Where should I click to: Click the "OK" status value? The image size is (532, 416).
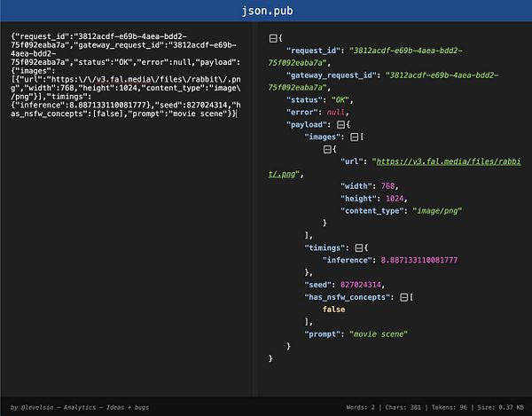(x=340, y=100)
